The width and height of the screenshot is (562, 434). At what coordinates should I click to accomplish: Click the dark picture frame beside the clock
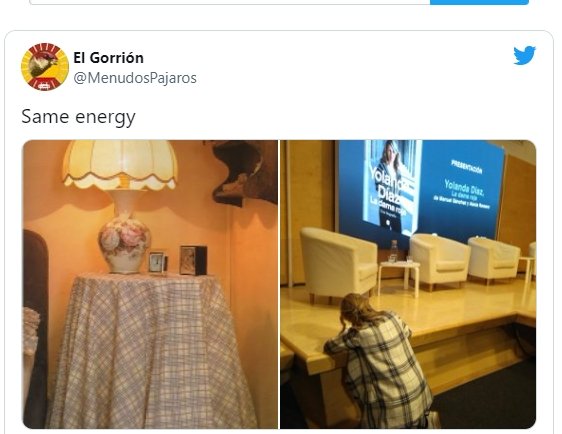point(193,260)
